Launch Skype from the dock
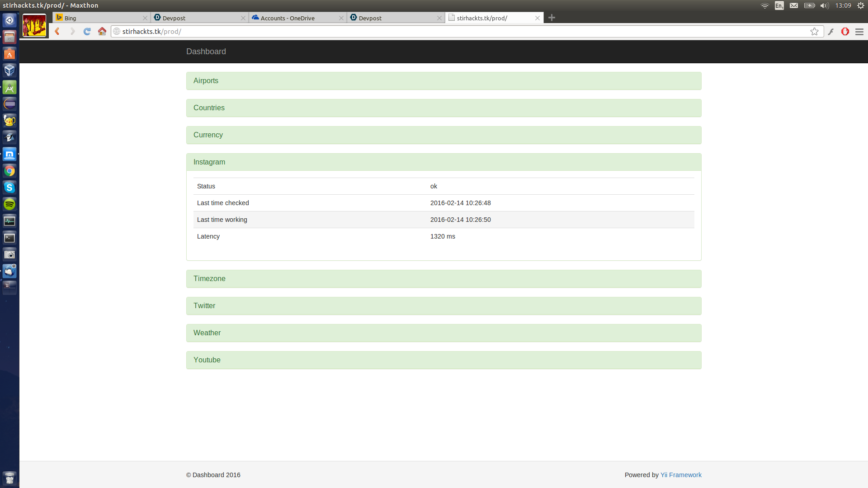868x488 pixels. 9,188
